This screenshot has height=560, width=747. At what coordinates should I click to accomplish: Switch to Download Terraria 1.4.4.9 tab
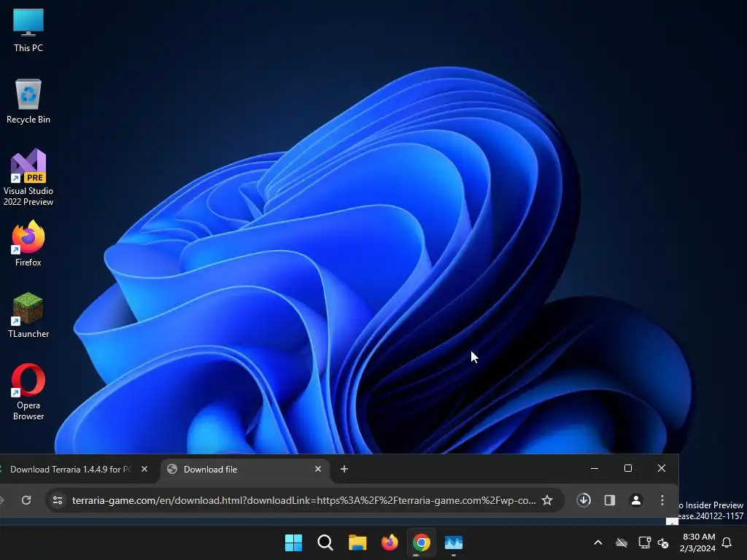69,469
